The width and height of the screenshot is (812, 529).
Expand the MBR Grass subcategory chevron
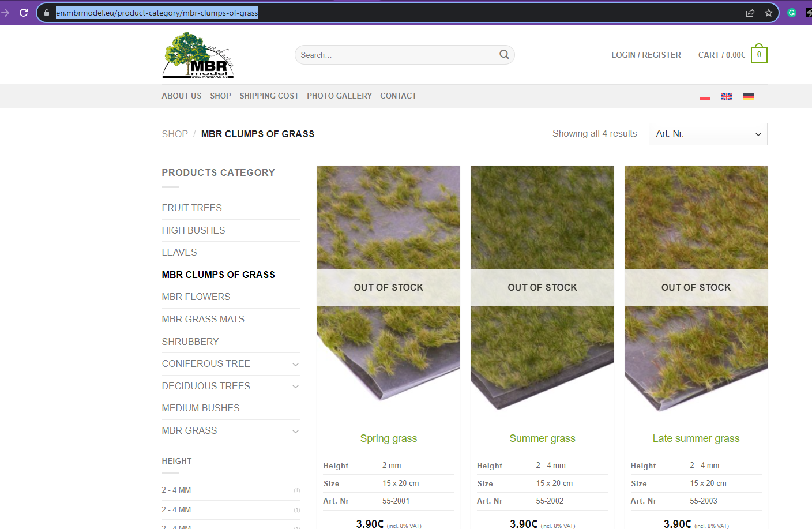click(296, 431)
